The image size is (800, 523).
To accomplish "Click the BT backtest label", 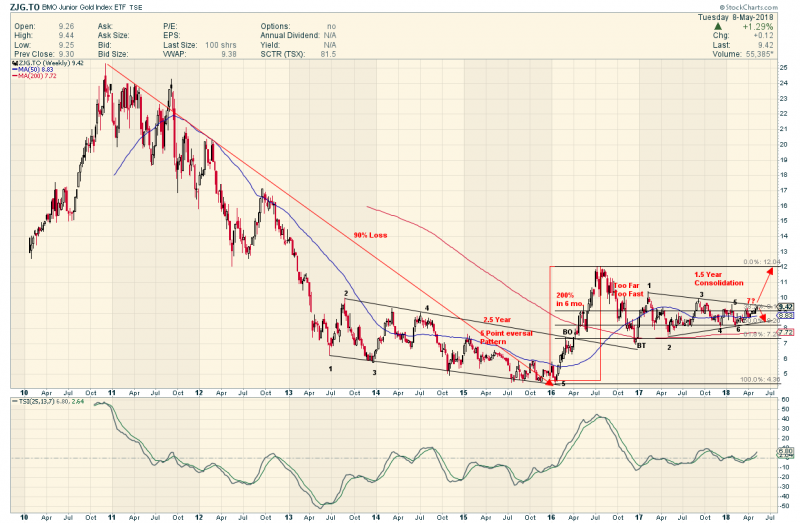I will [641, 345].
